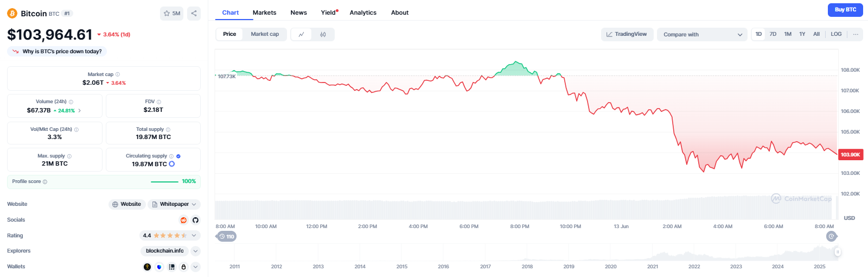Show info tooltip for Circulating supply
The width and height of the screenshot is (868, 277).
(x=171, y=156)
